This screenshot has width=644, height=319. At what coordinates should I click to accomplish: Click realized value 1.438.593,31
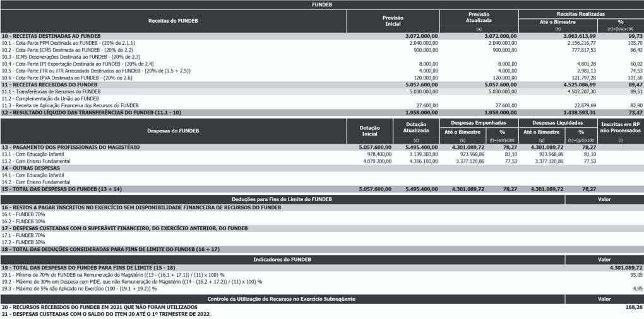point(579,112)
